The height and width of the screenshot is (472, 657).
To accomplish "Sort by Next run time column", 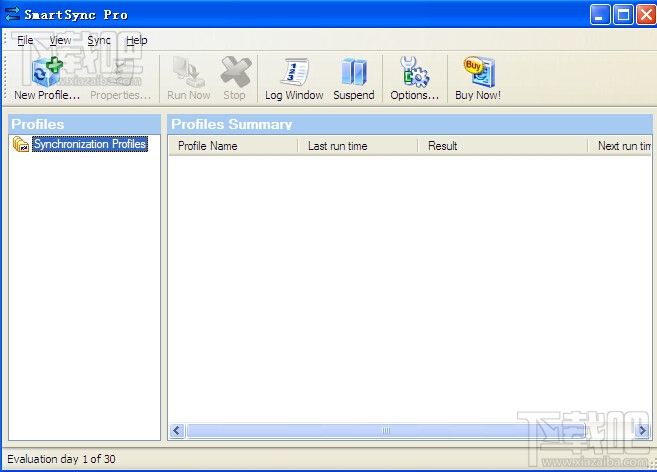I will 620,146.
